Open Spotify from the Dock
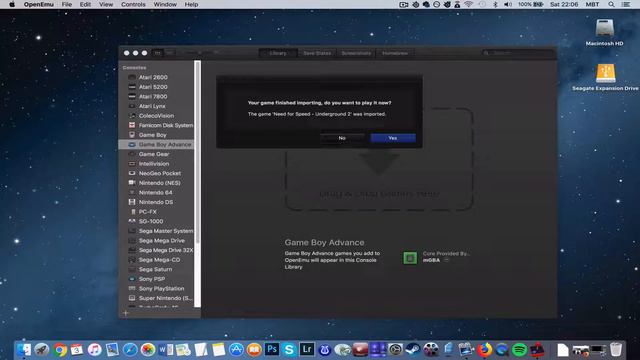The width and height of the screenshot is (640, 360). tap(520, 350)
